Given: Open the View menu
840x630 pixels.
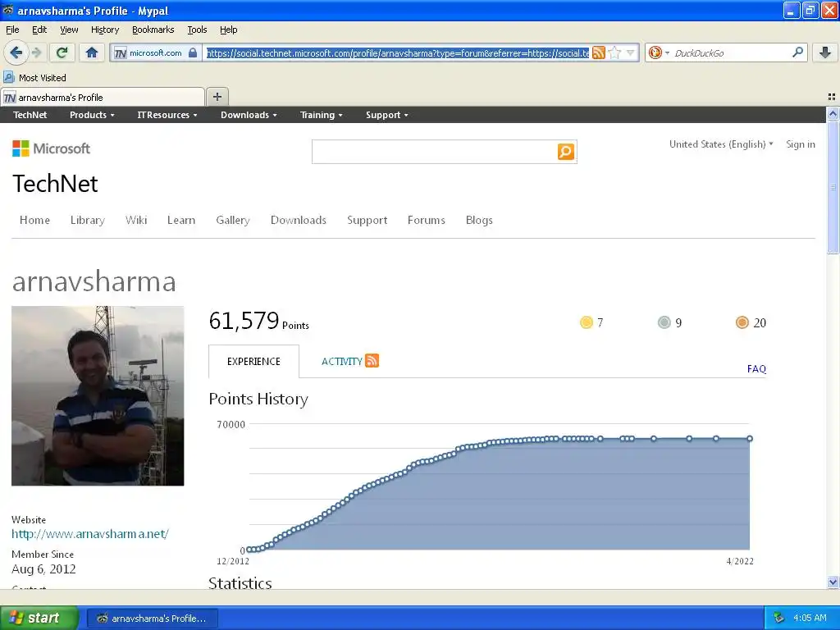Looking at the screenshot, I should pyautogui.click(x=69, y=30).
